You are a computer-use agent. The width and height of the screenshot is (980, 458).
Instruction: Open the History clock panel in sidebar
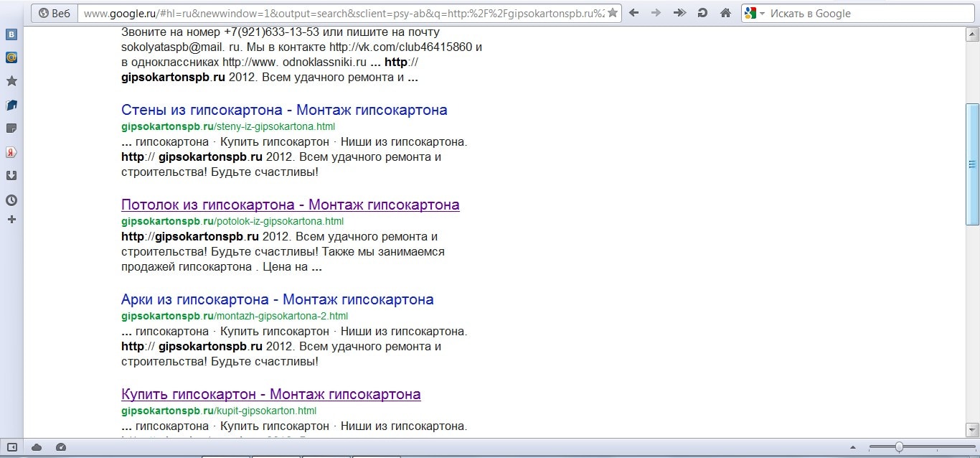(x=11, y=200)
